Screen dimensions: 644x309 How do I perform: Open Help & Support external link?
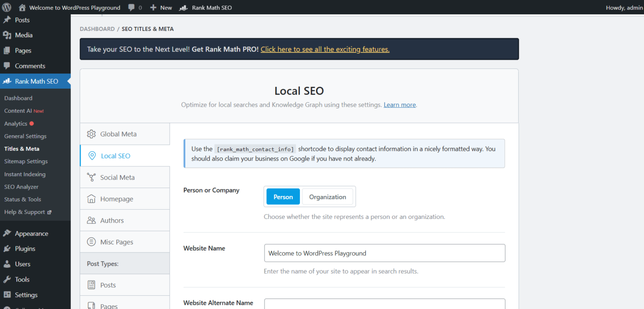[x=28, y=212]
